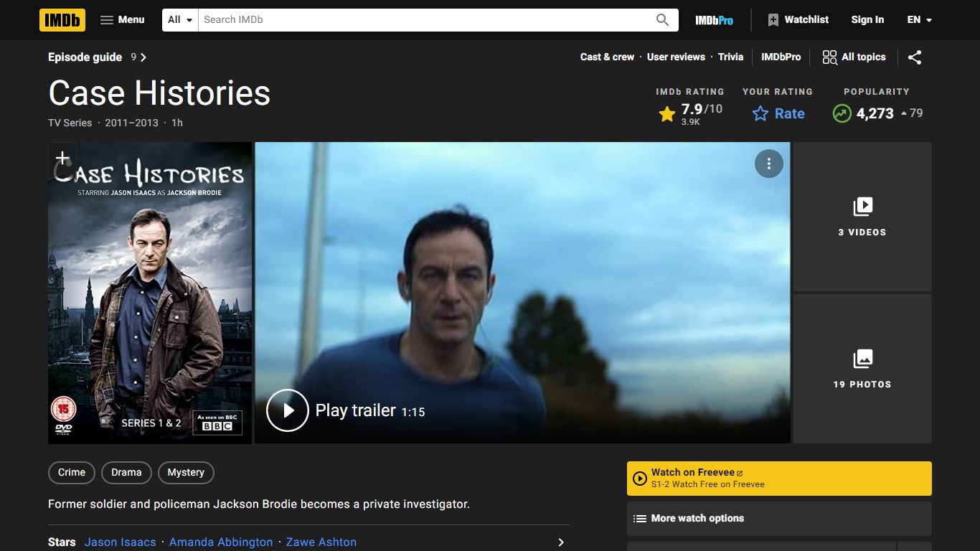
Task: Open the popularity rank 4,273
Action: [877, 113]
